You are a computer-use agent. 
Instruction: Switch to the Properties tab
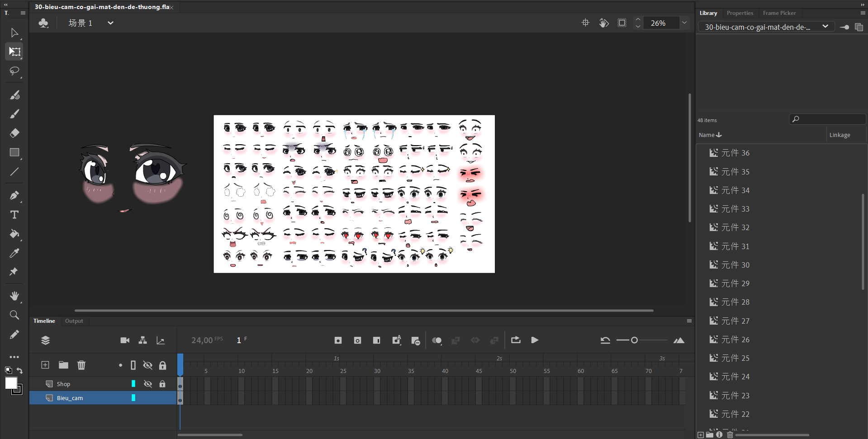(740, 13)
